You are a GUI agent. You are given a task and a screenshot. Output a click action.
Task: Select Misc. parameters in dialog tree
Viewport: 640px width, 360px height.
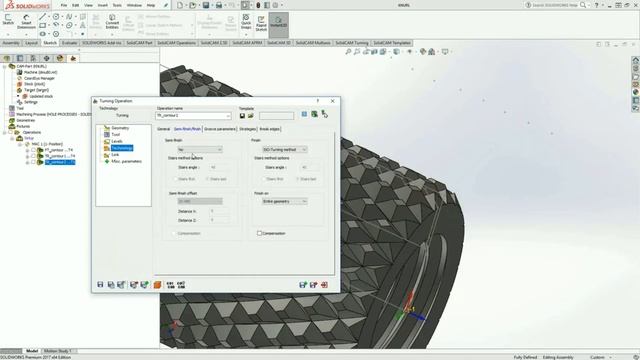pyautogui.click(x=127, y=161)
